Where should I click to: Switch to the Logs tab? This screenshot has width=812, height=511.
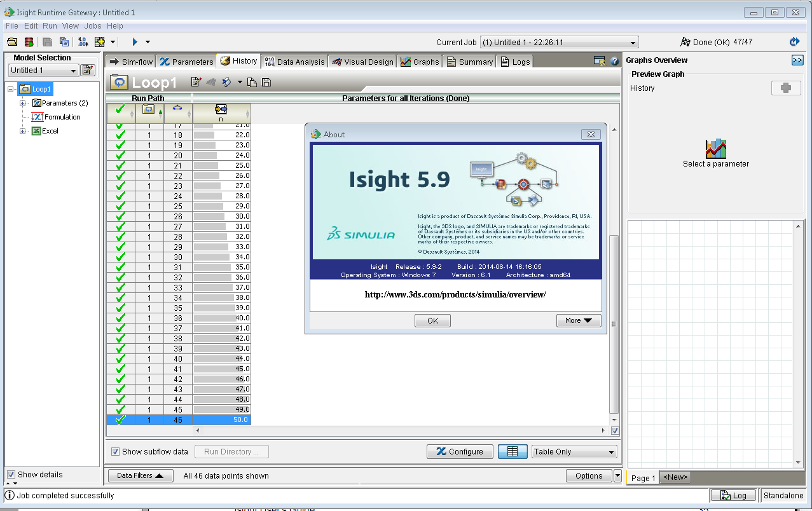(x=515, y=62)
